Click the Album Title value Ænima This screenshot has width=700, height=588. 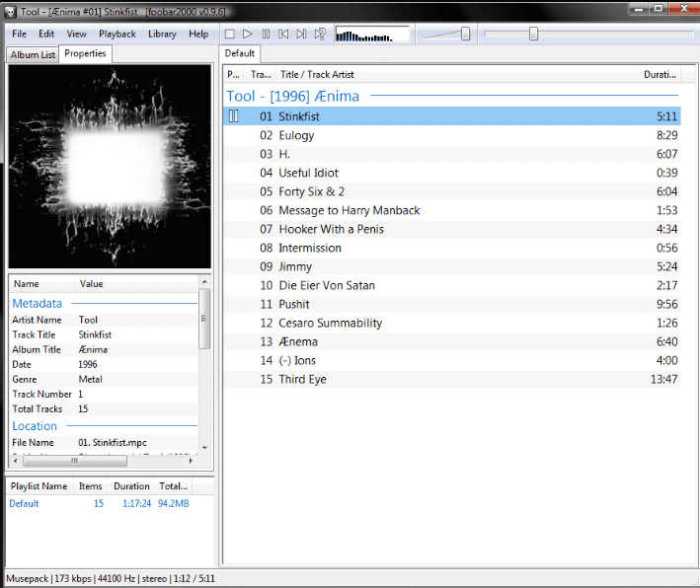93,349
